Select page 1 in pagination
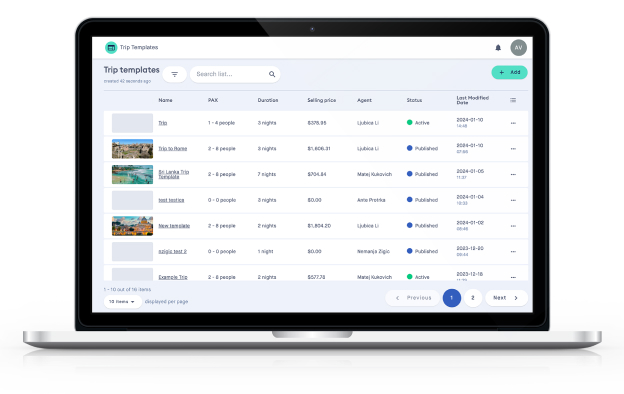624x394 pixels. click(452, 298)
